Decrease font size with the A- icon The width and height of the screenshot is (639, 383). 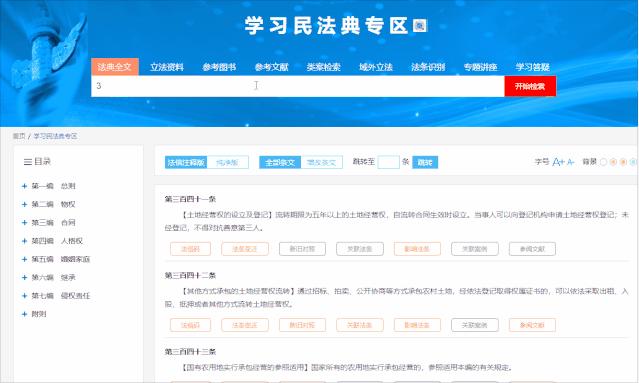pos(570,162)
